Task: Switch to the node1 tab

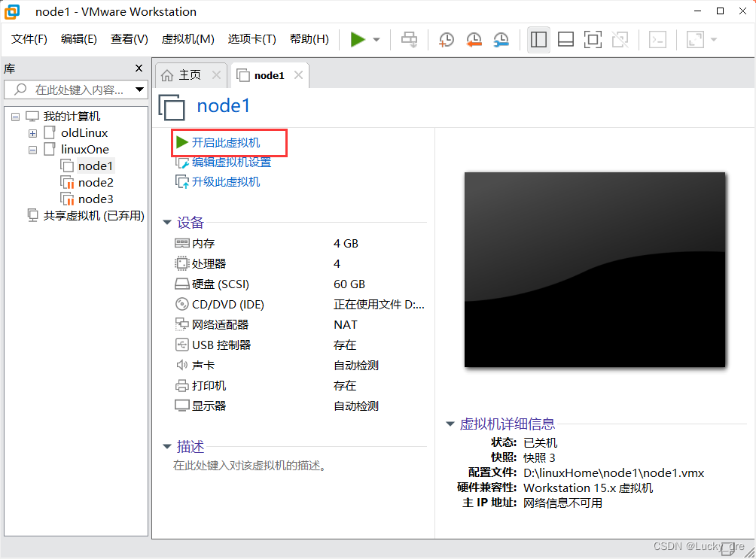Action: click(269, 75)
